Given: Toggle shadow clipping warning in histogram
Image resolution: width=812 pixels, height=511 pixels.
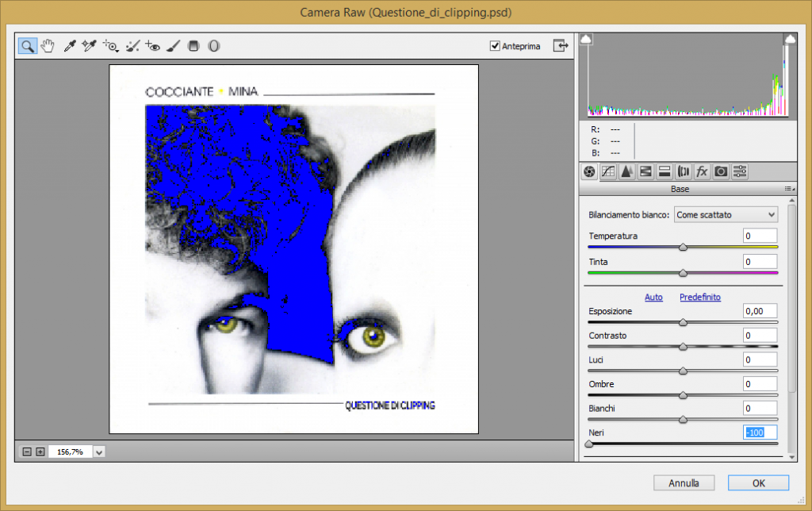Looking at the screenshot, I should [x=586, y=39].
